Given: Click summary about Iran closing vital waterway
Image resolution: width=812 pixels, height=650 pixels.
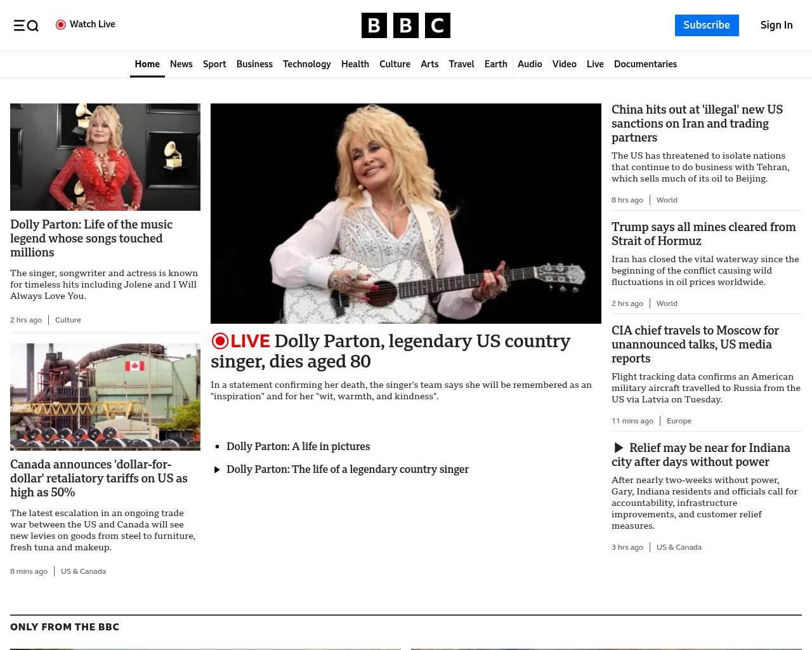Looking at the screenshot, I should coord(705,270).
